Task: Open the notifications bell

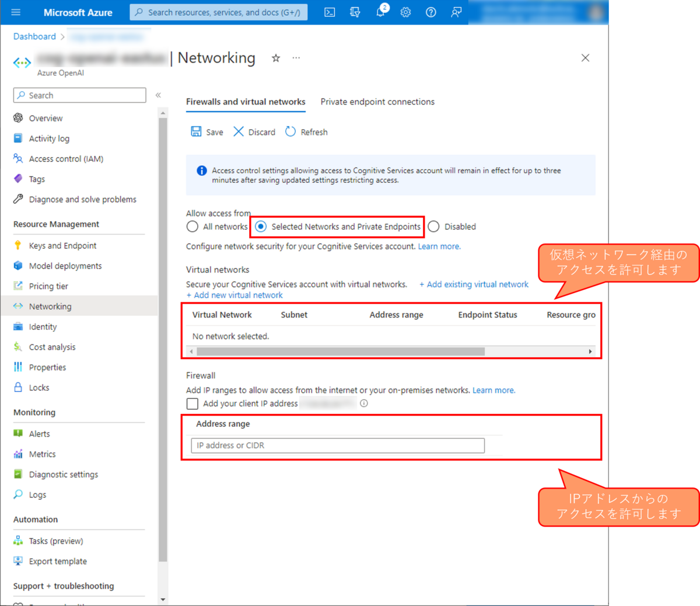Action: pos(381,12)
